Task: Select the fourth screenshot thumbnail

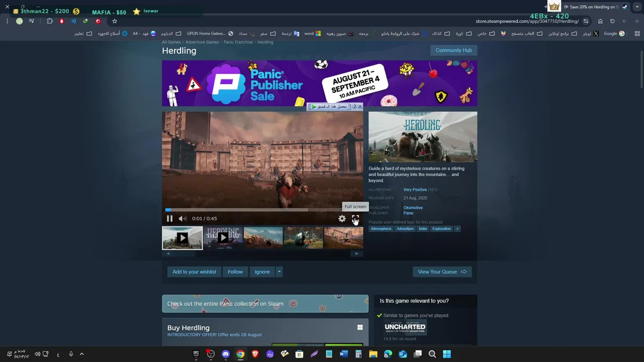Action: click(303, 238)
